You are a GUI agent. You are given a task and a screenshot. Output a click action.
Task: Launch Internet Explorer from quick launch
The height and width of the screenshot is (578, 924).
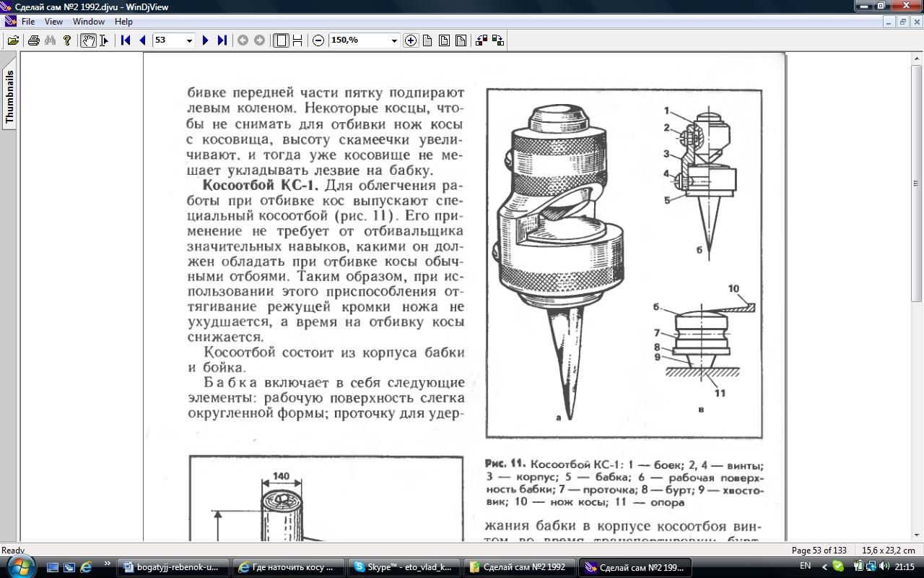[x=86, y=567]
